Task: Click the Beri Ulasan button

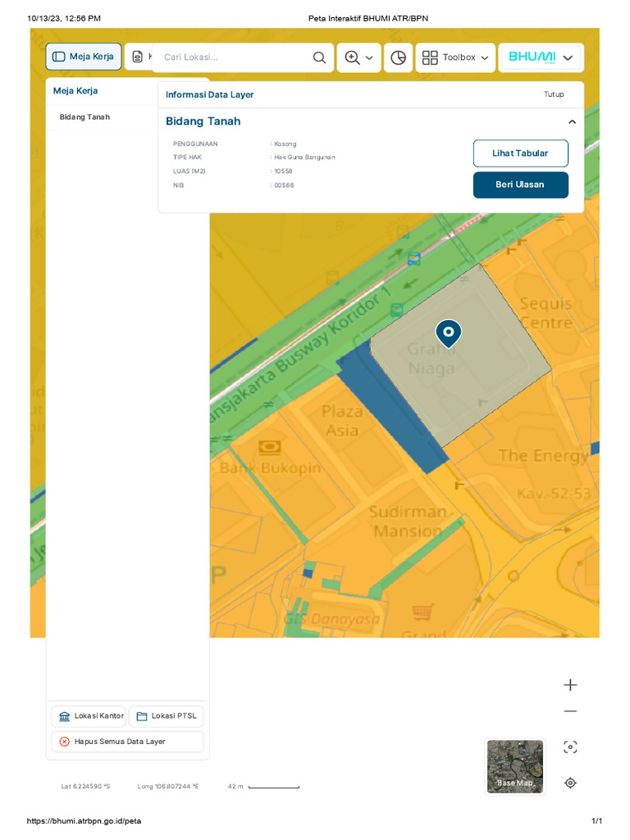Action: (520, 185)
